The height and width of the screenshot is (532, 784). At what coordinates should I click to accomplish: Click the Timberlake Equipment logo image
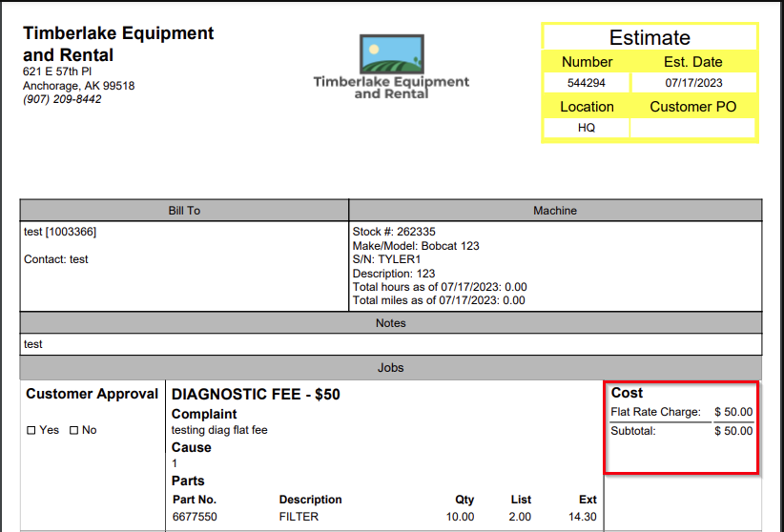pyautogui.click(x=391, y=67)
